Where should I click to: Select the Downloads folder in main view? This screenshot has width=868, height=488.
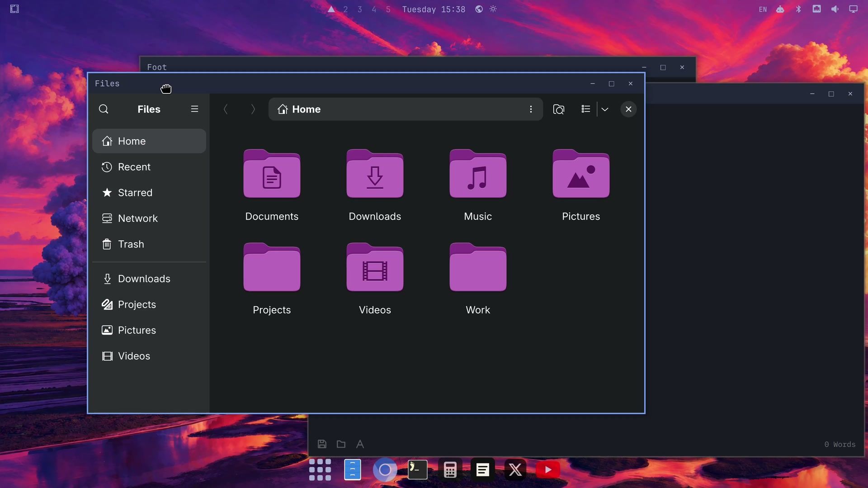pos(375,174)
